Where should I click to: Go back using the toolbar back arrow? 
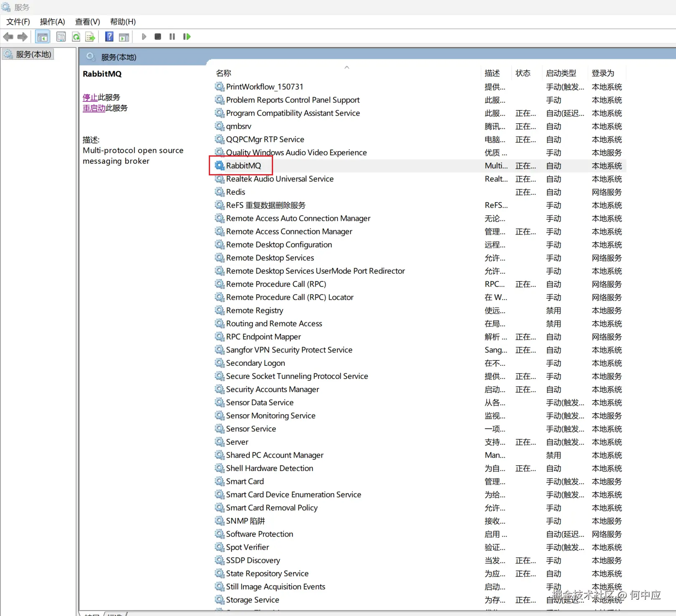point(8,37)
